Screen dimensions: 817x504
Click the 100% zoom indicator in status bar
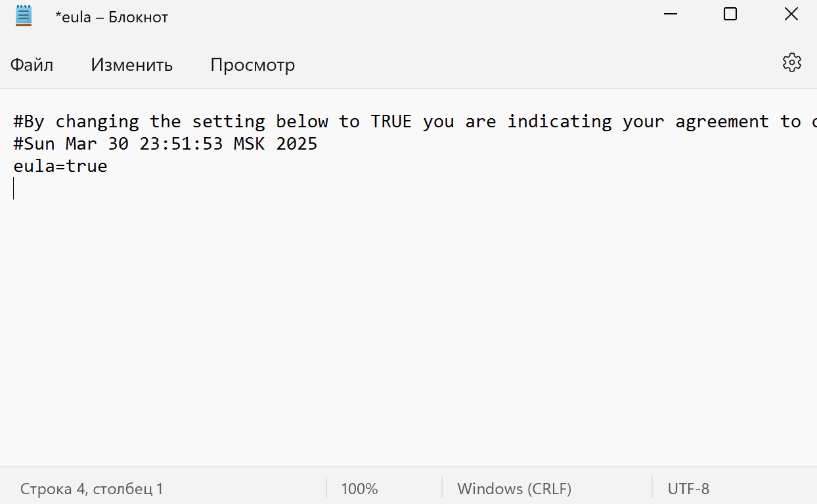(x=359, y=489)
